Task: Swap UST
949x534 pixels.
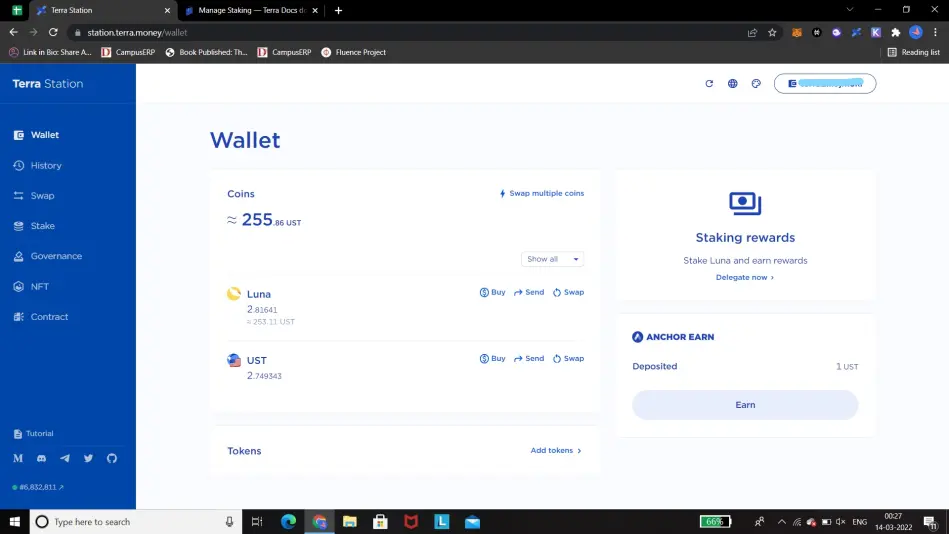Action: click(568, 358)
